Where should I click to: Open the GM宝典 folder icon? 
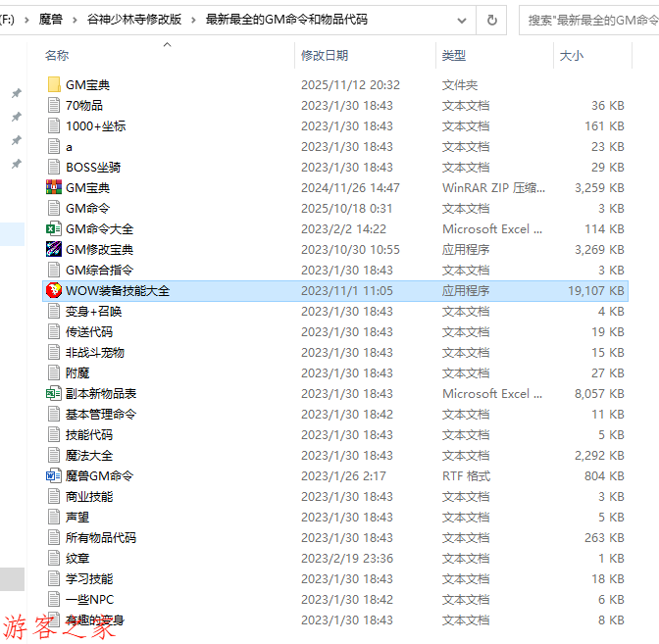pyautogui.click(x=54, y=85)
